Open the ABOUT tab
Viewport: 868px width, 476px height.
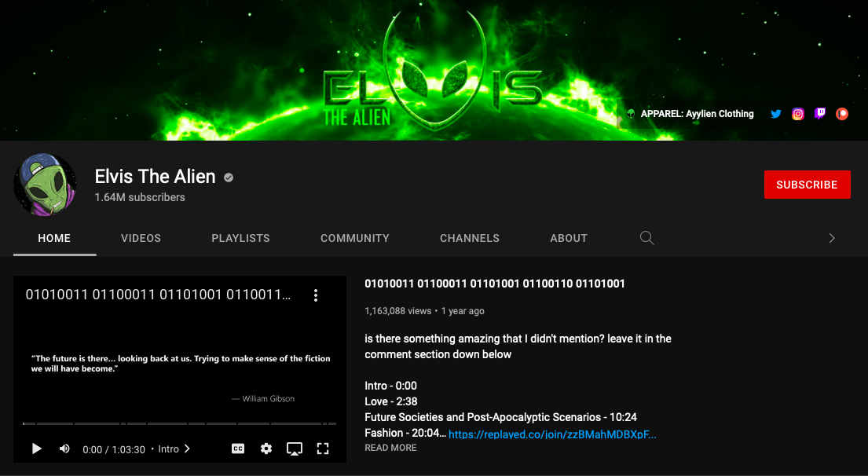(569, 239)
